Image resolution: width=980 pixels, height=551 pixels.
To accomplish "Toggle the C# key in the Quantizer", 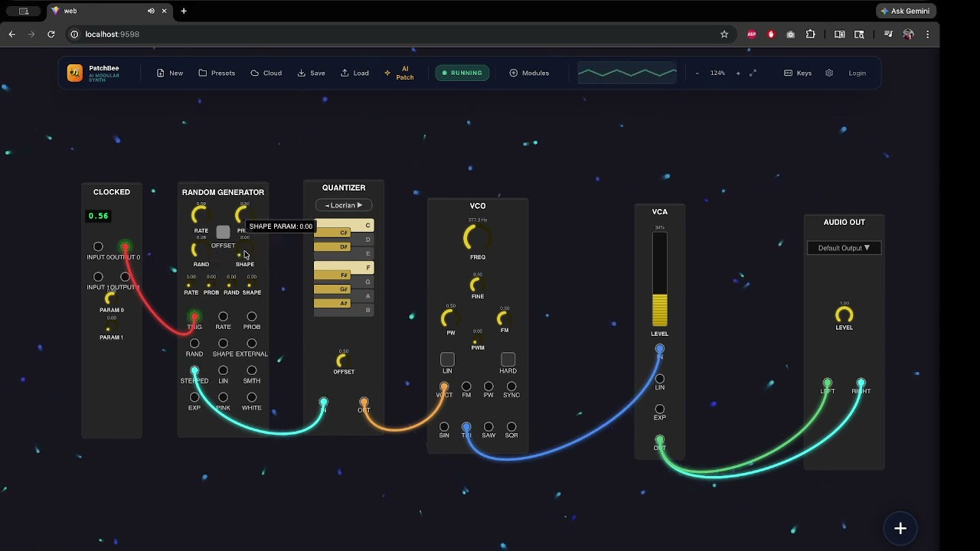I will pyautogui.click(x=332, y=233).
